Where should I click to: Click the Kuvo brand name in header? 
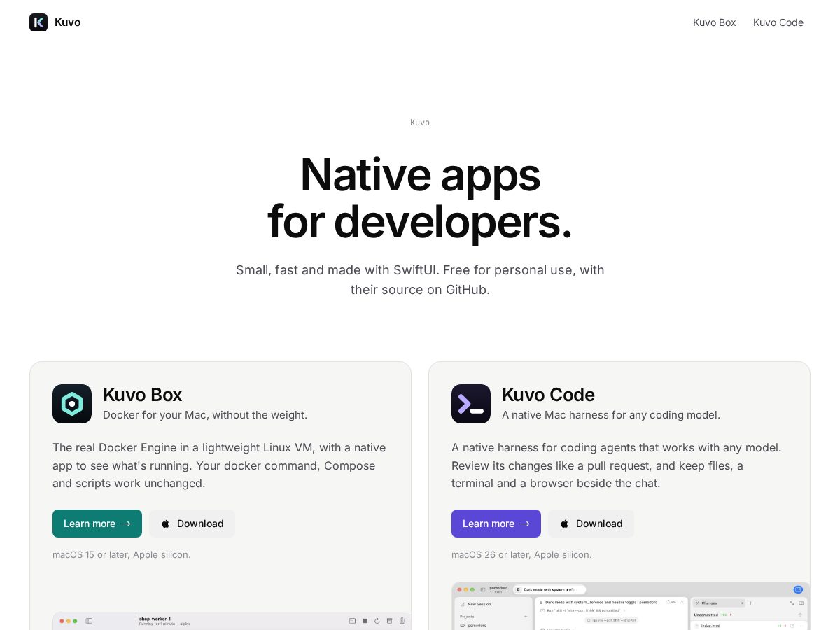(67, 22)
